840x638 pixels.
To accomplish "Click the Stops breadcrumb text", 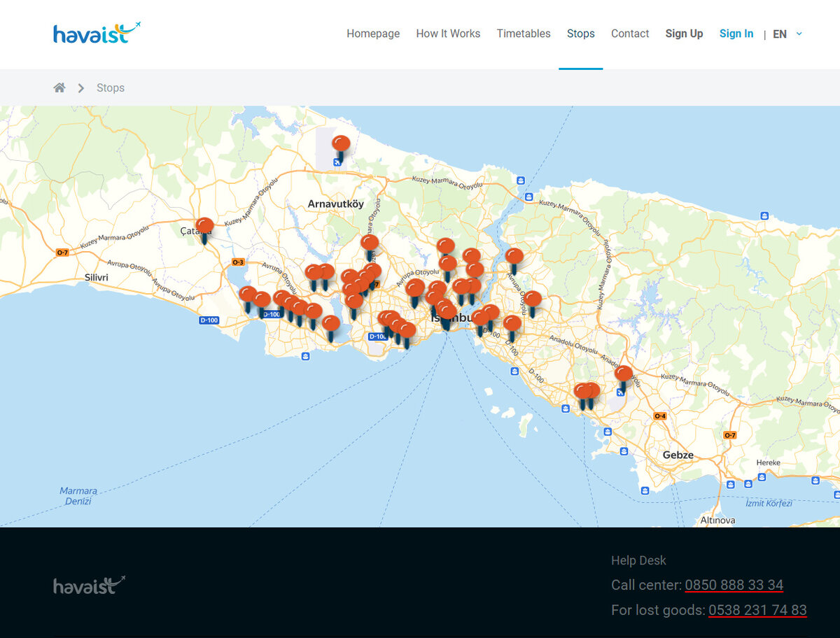I will point(111,87).
